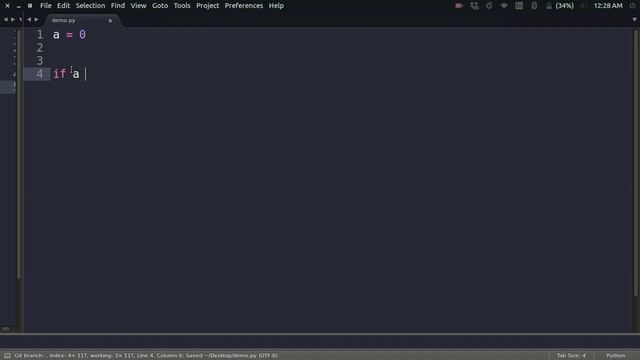Click line number 3 in gutter
Screen dimensions: 640x360
pos(40,61)
